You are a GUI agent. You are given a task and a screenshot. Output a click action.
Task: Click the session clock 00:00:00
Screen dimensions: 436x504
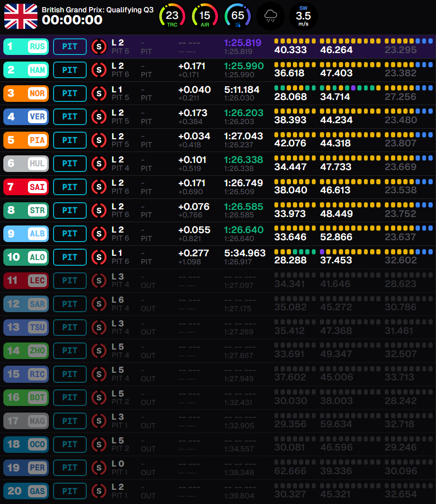pos(72,20)
